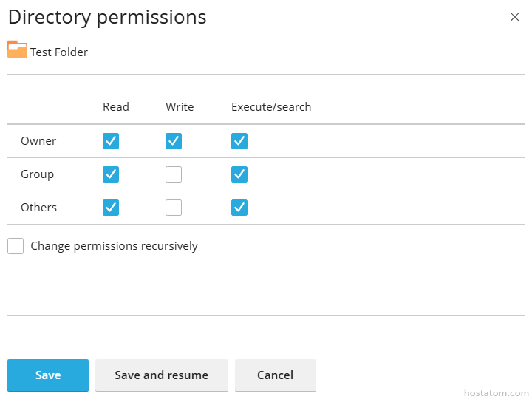The height and width of the screenshot is (399, 532).
Task: Select the Write column header
Action: [x=180, y=107]
